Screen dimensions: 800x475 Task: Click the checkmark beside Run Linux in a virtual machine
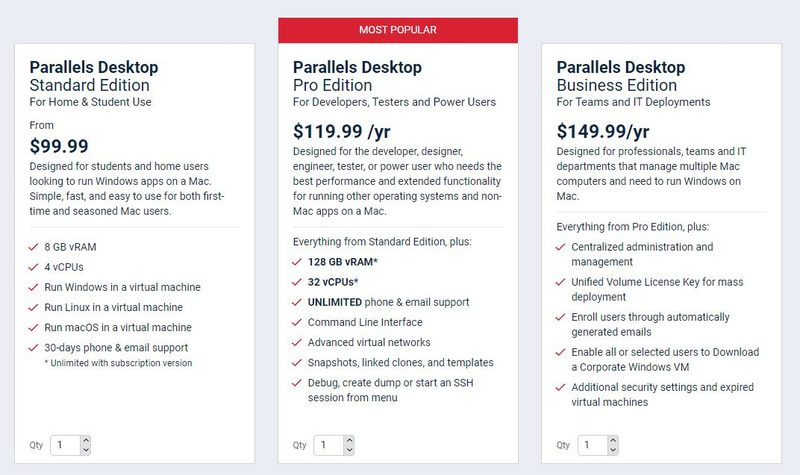[35, 308]
